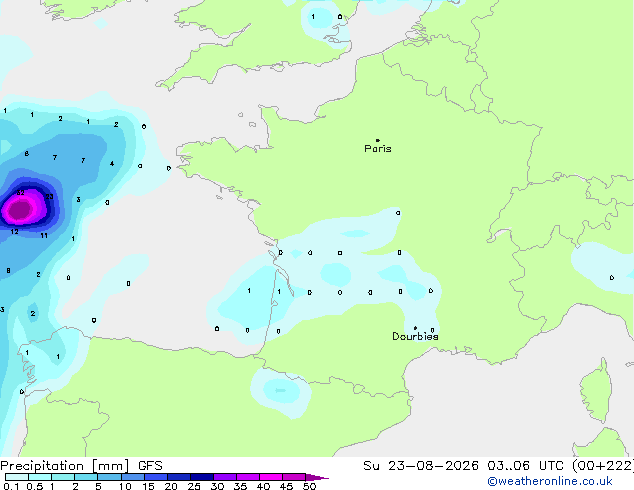
Task: Click the 11 mm precipitation value
Action: point(44,235)
